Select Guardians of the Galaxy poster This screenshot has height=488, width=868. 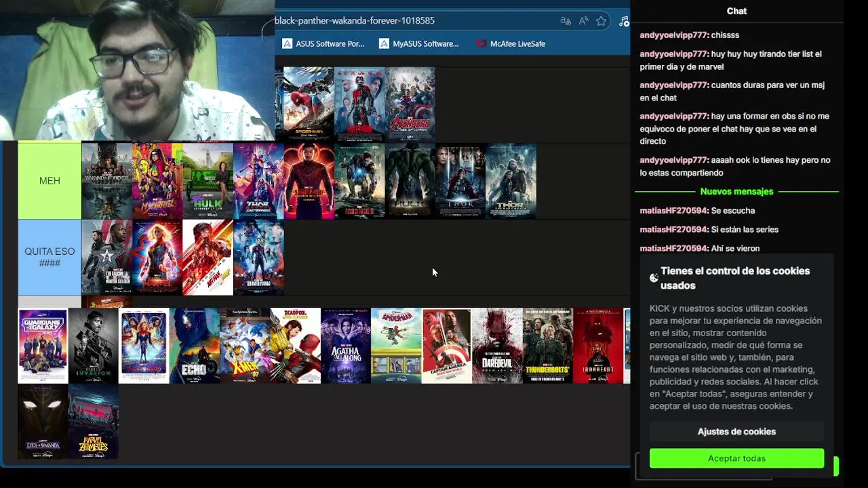tap(43, 346)
